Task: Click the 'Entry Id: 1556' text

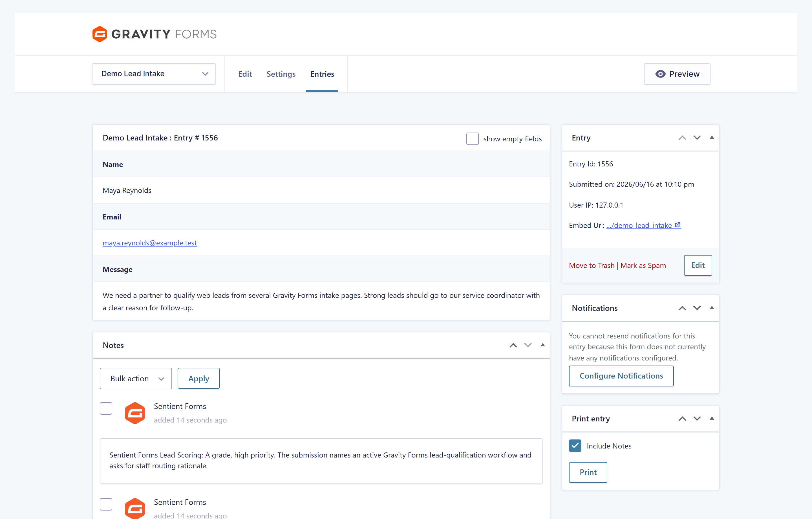Action: click(x=591, y=164)
